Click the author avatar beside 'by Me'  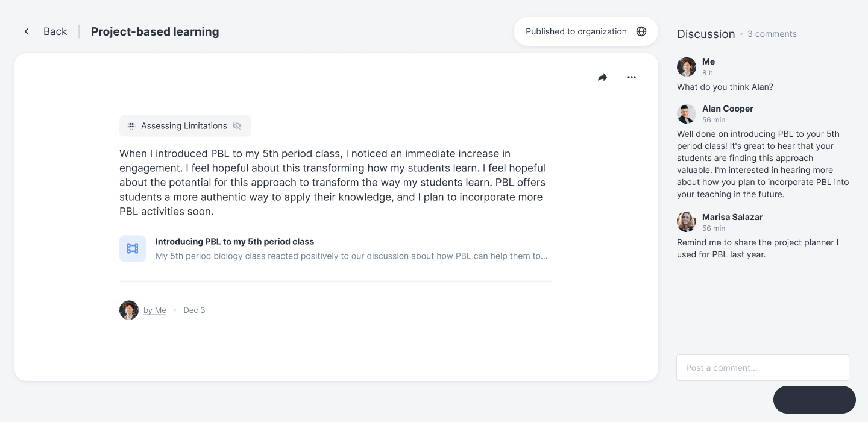tap(129, 310)
